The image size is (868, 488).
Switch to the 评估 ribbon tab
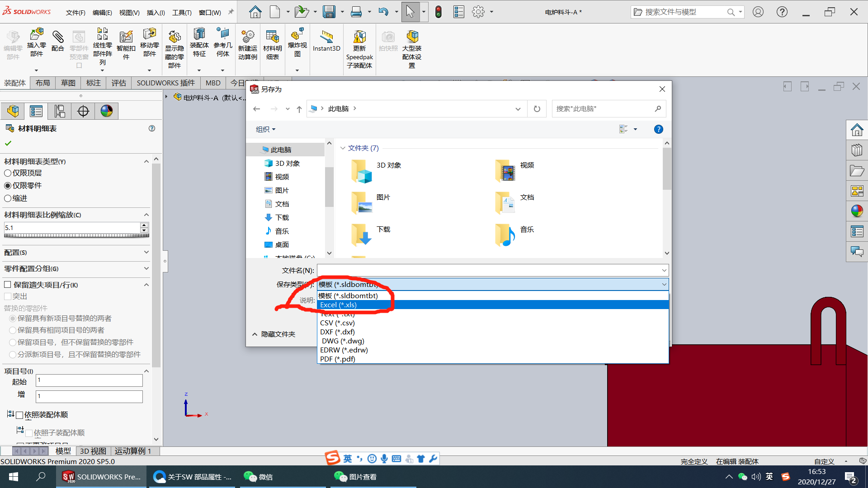118,83
